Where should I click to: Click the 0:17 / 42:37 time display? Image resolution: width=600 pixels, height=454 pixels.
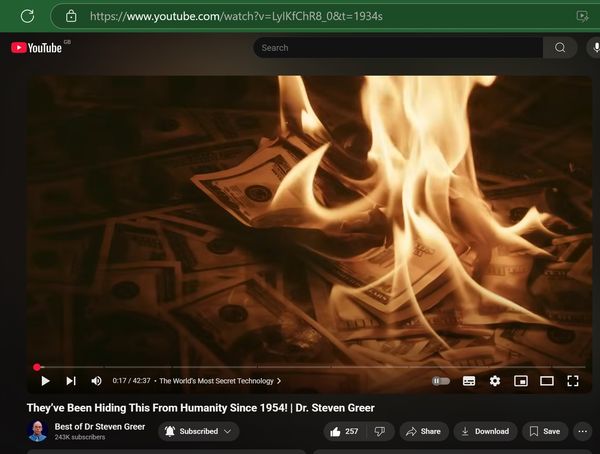131,381
